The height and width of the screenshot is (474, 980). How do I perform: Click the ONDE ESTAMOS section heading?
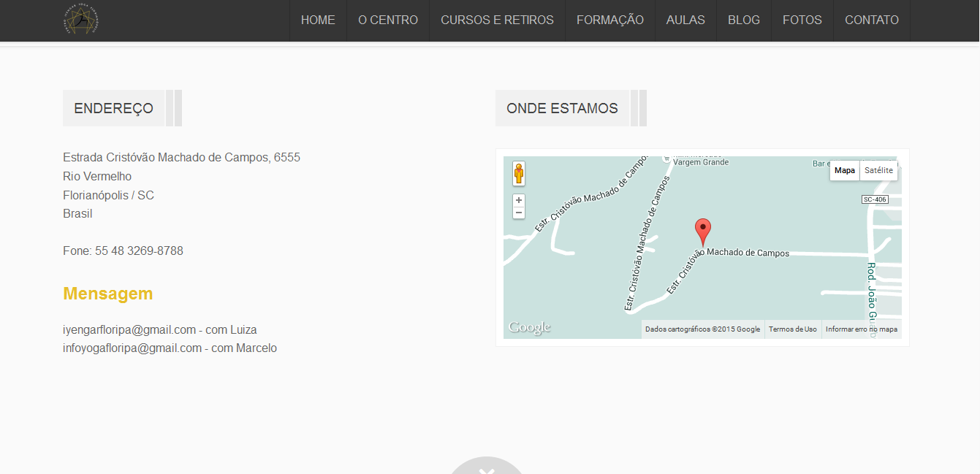click(x=562, y=108)
